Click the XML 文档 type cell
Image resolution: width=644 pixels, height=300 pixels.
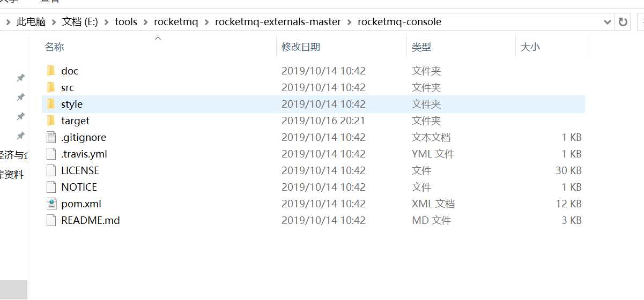point(433,204)
